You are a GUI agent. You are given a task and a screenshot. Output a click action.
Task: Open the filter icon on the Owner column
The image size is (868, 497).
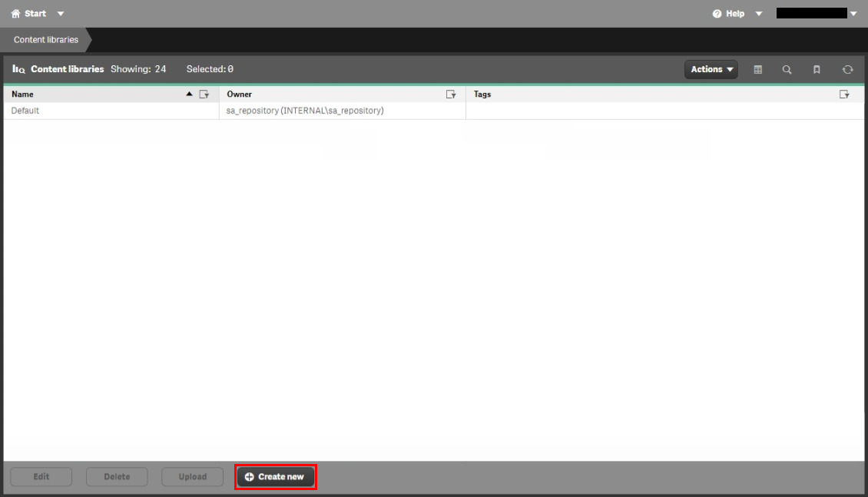(451, 94)
